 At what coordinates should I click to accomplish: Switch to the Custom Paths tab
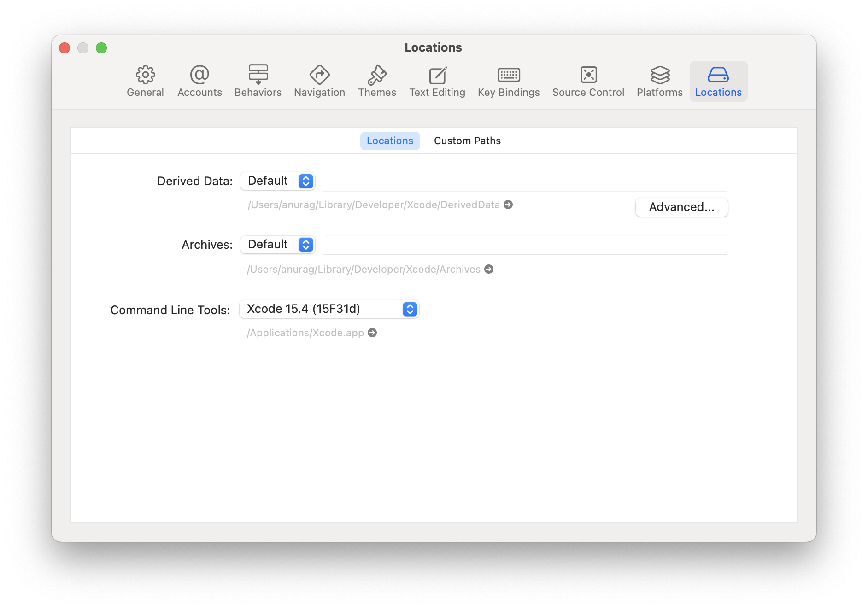click(x=467, y=141)
